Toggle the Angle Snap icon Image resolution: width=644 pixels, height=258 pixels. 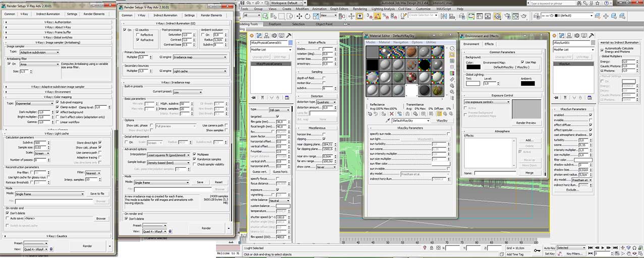(x=377, y=16)
